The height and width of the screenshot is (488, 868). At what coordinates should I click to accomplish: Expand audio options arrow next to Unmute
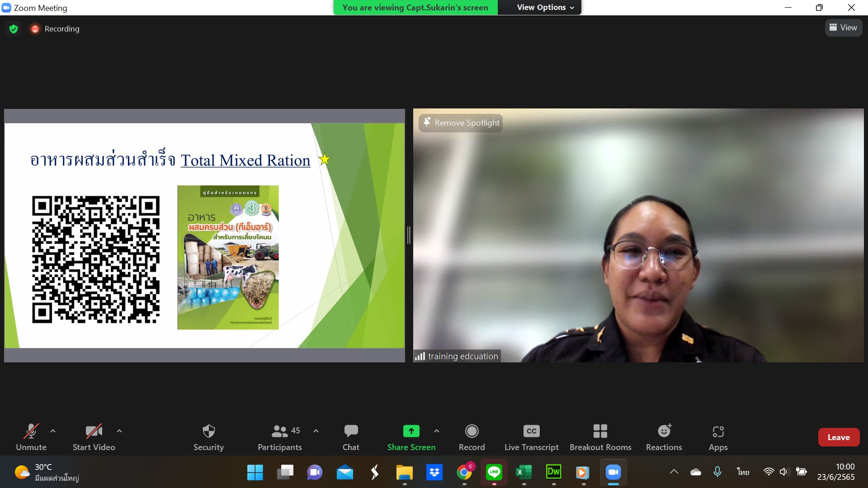(x=53, y=431)
